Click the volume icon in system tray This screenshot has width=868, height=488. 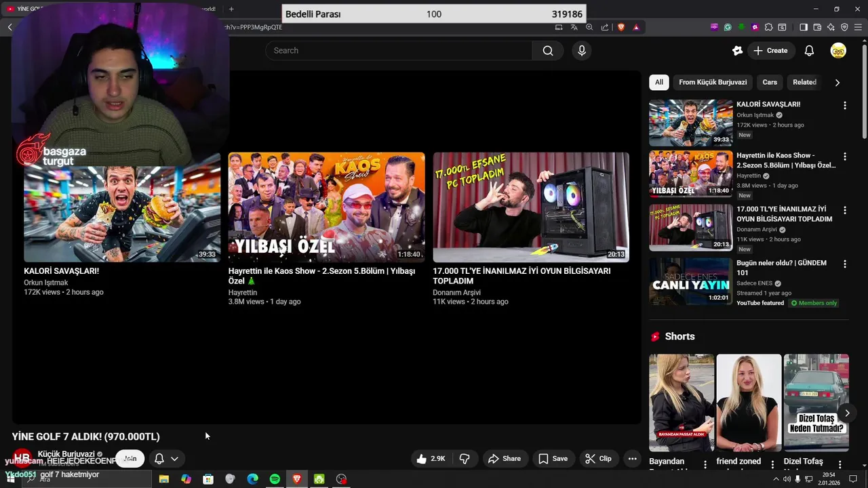coord(787,479)
